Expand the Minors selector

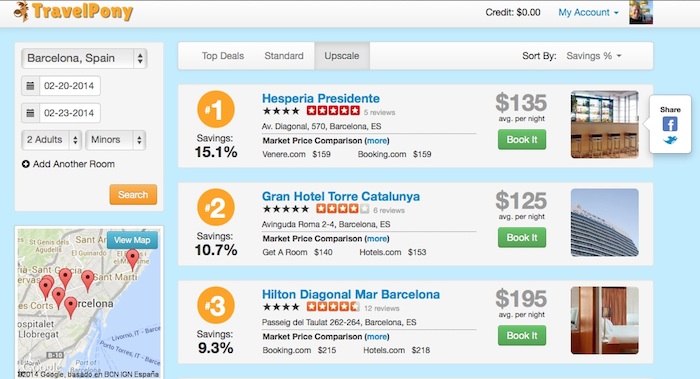[116, 140]
